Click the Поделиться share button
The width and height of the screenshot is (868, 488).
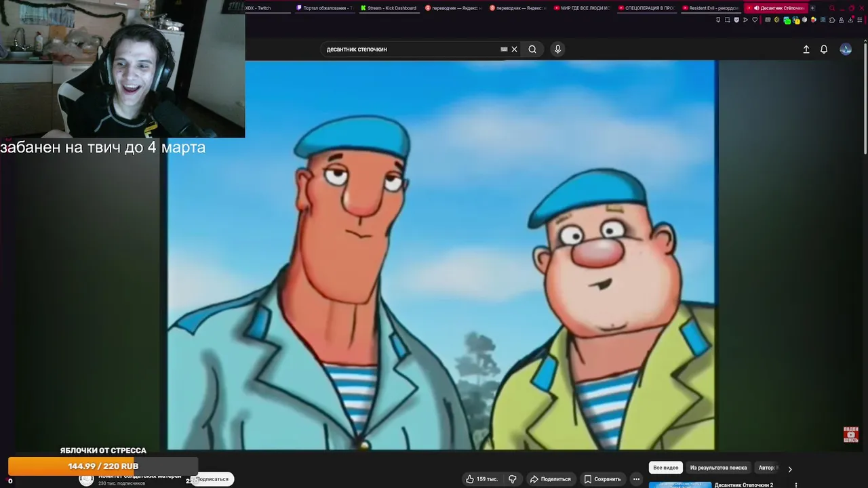(551, 479)
